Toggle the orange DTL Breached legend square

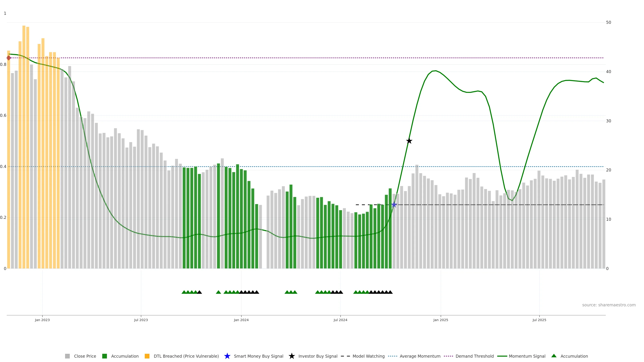pyautogui.click(x=147, y=356)
